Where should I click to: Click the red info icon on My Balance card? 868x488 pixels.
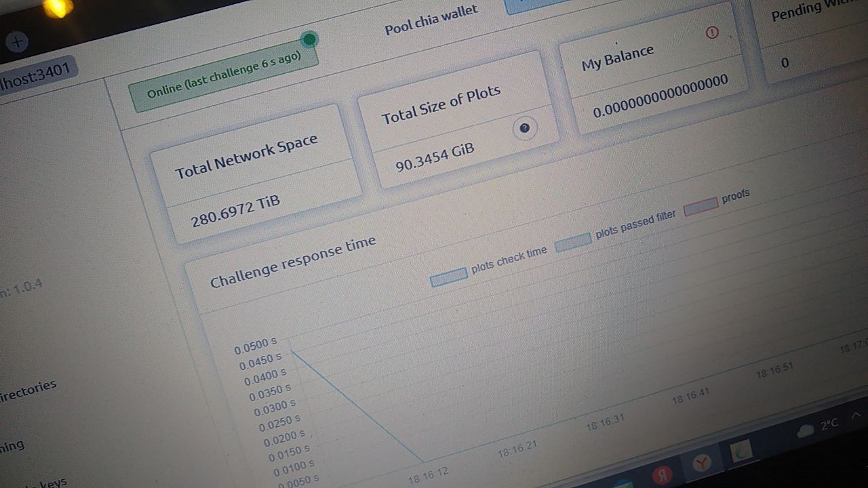tap(711, 33)
